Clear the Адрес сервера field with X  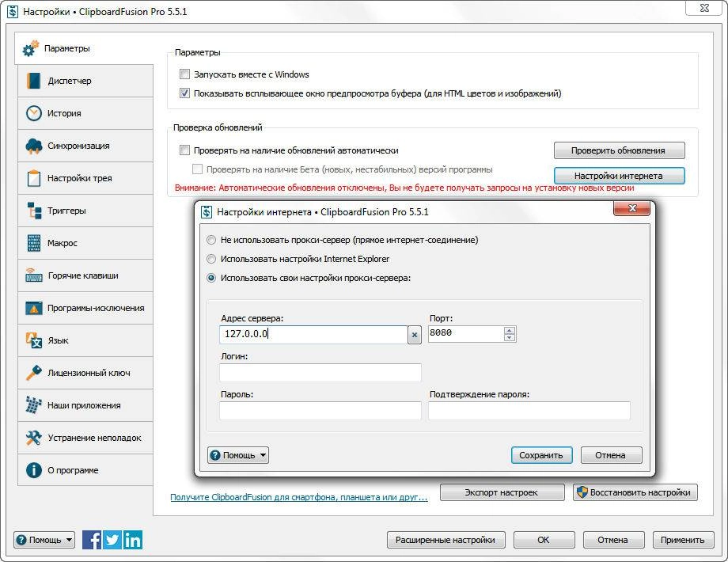[415, 335]
